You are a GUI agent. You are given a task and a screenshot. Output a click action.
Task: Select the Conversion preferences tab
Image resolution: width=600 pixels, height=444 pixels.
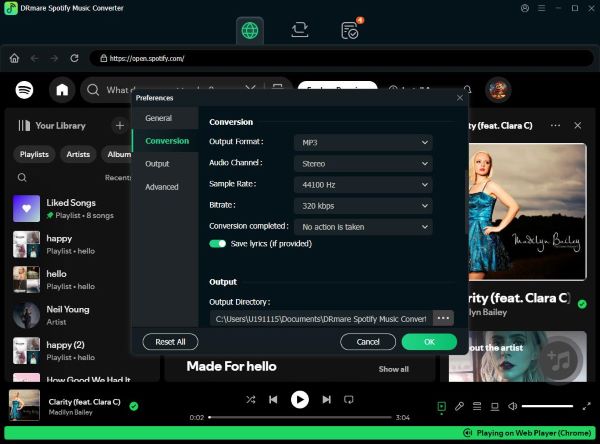(x=167, y=141)
